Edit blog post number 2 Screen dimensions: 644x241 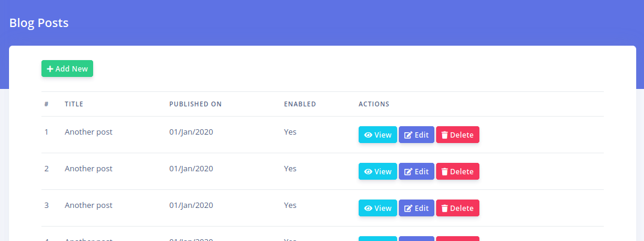pyautogui.click(x=416, y=171)
